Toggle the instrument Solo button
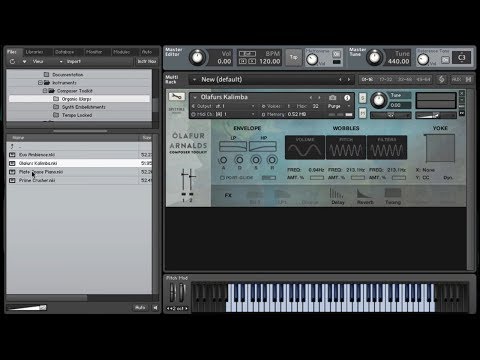 point(362,98)
